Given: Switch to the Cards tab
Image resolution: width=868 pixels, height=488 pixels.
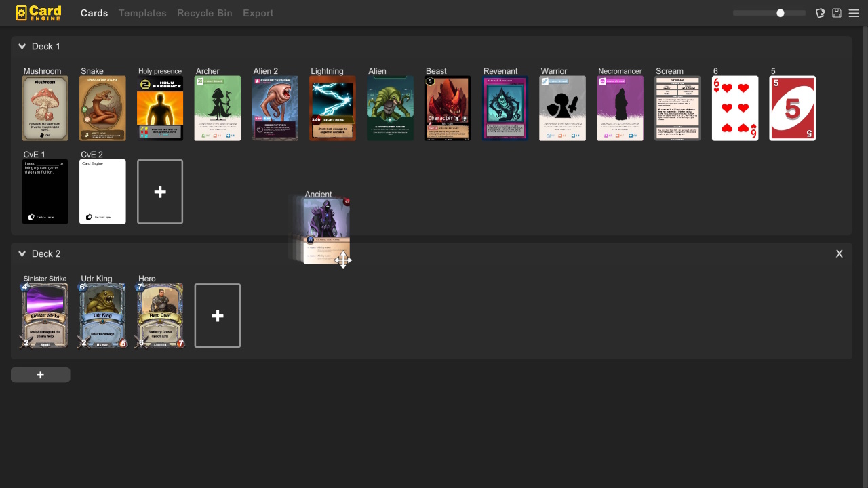Looking at the screenshot, I should tap(94, 13).
